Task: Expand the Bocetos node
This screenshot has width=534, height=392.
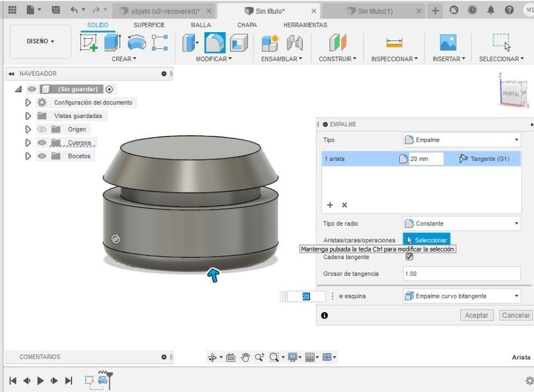Action: [28, 156]
